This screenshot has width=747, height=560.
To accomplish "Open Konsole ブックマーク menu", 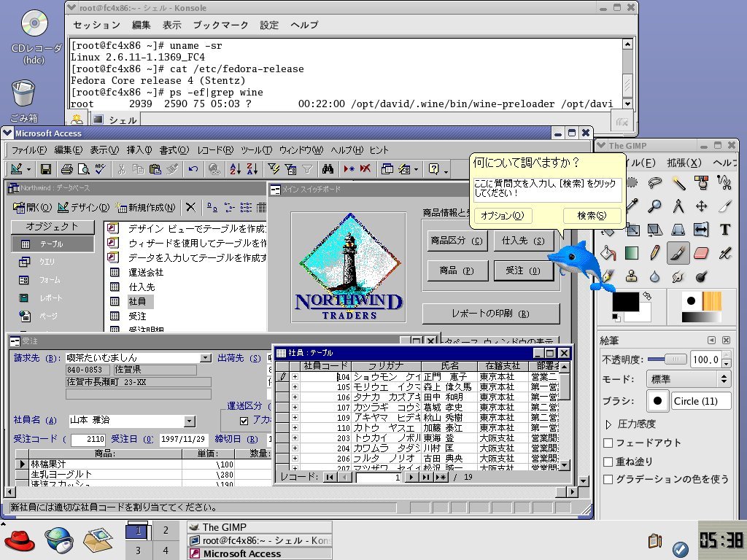I will 220,25.
